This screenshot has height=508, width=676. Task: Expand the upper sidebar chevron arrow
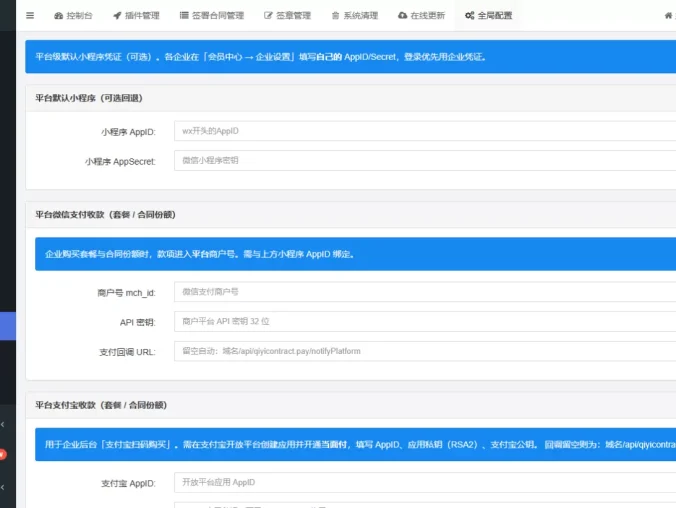[x=3, y=424]
